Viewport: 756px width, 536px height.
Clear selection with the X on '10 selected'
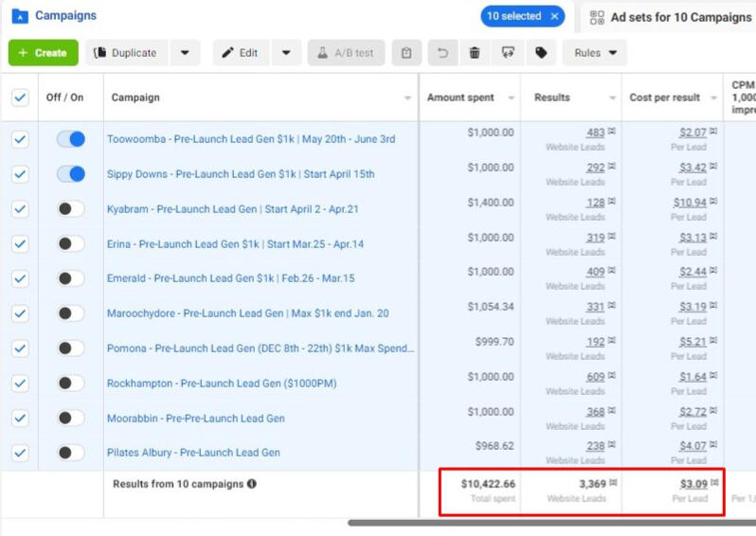[554, 16]
